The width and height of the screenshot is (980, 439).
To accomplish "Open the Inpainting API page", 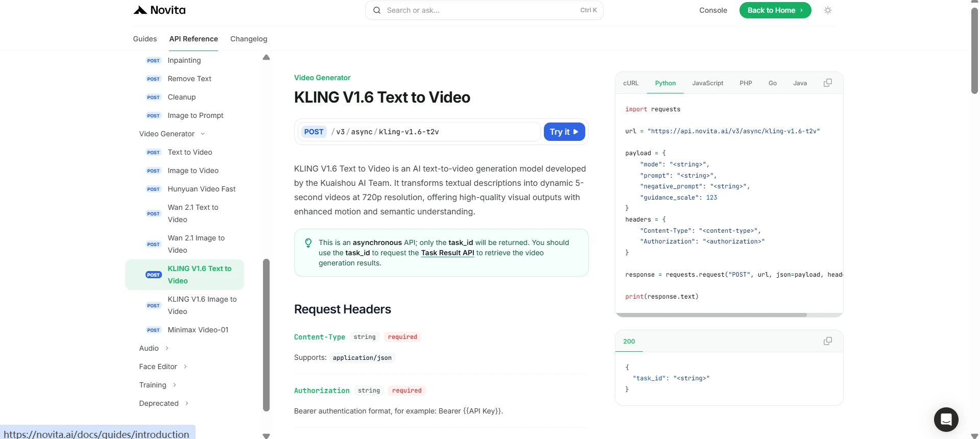I will 184,60.
